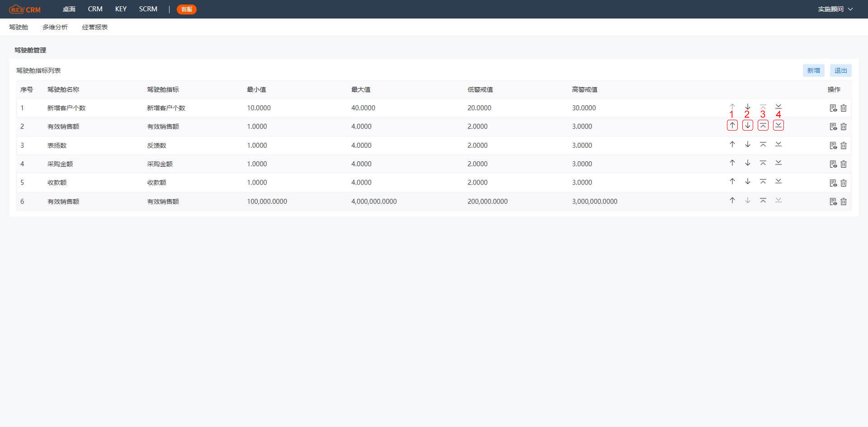Open the SCRM module
The width and height of the screenshot is (868, 427).
pyautogui.click(x=148, y=9)
